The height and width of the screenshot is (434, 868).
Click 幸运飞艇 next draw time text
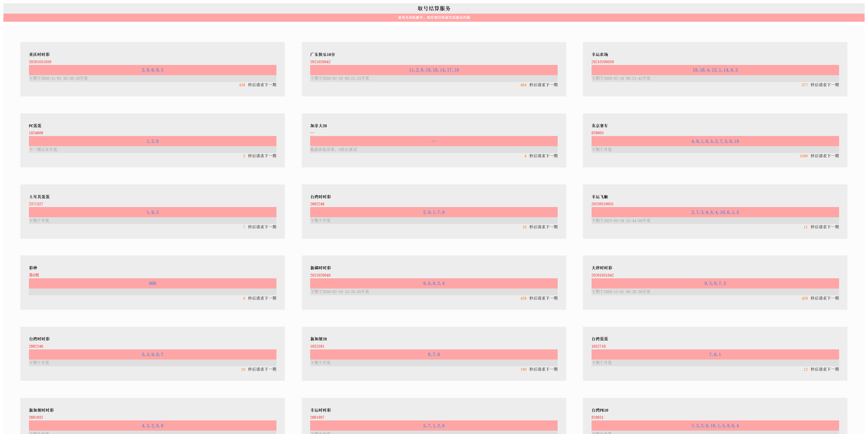(621, 221)
